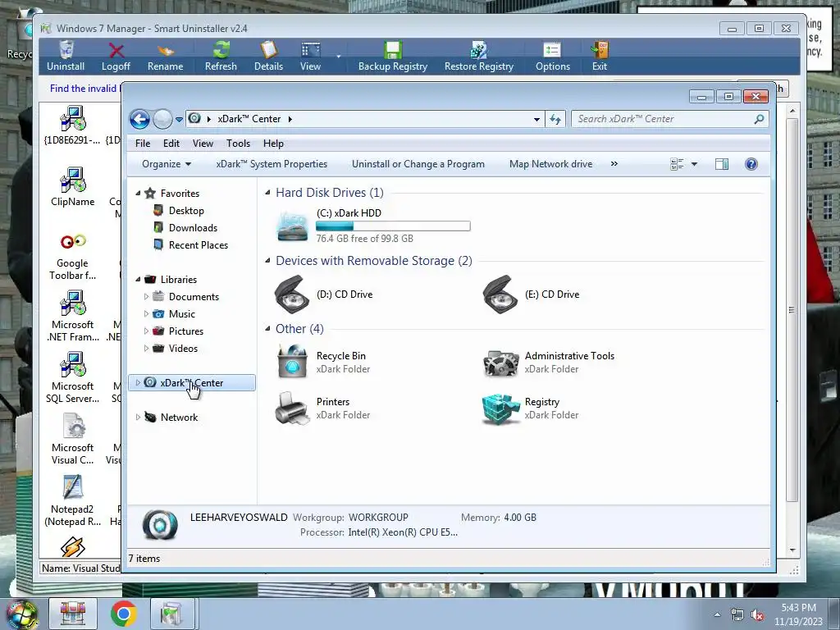Open recent pages dropdown next to Forward
840x630 pixels.
tap(179, 120)
